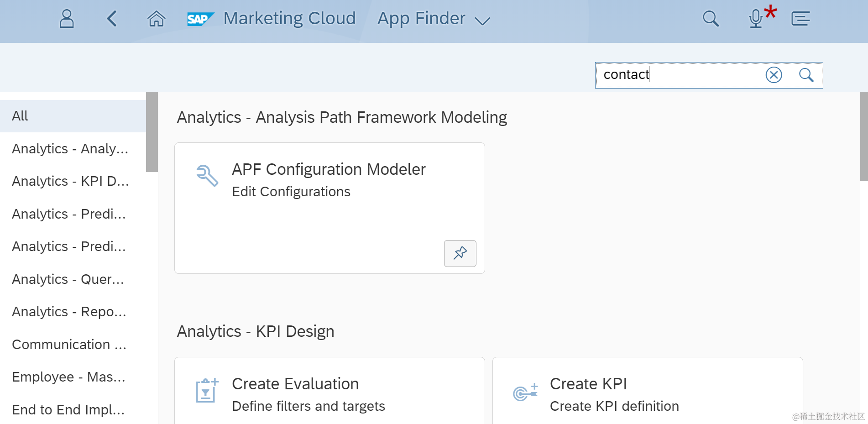Open the notifications list icon in header
The width and height of the screenshot is (868, 424).
click(800, 19)
